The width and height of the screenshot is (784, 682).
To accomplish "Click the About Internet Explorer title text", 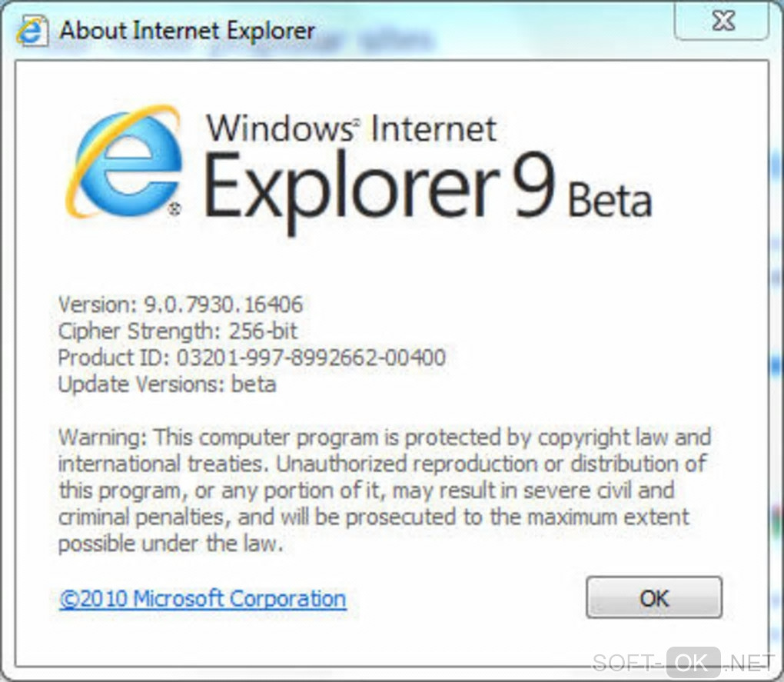I will pos(187,31).
